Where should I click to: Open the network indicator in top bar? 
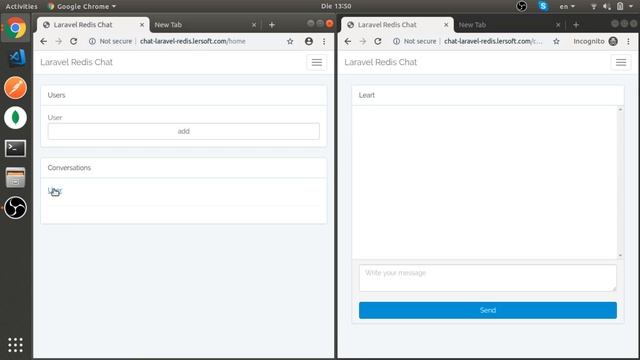tap(594, 6)
